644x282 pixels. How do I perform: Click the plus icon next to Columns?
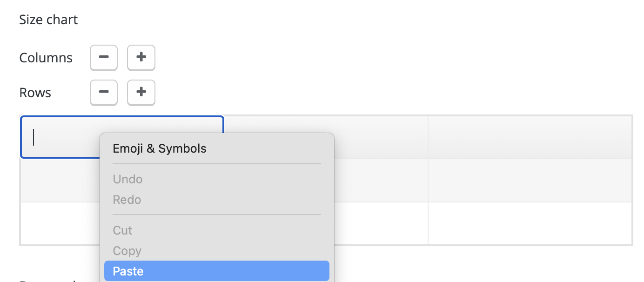tap(141, 57)
